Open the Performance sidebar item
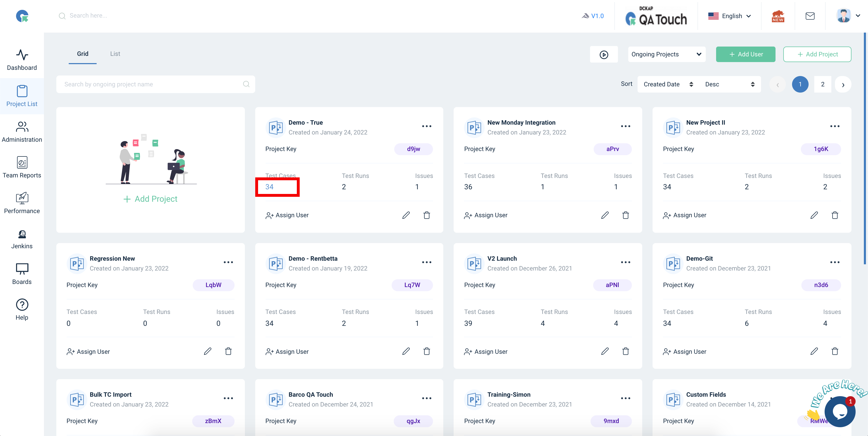The height and width of the screenshot is (436, 868). pos(22,203)
